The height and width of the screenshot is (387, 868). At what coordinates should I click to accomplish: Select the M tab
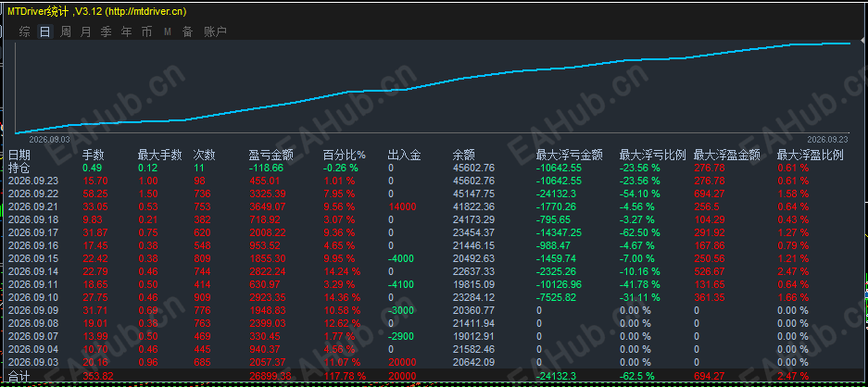[x=167, y=32]
